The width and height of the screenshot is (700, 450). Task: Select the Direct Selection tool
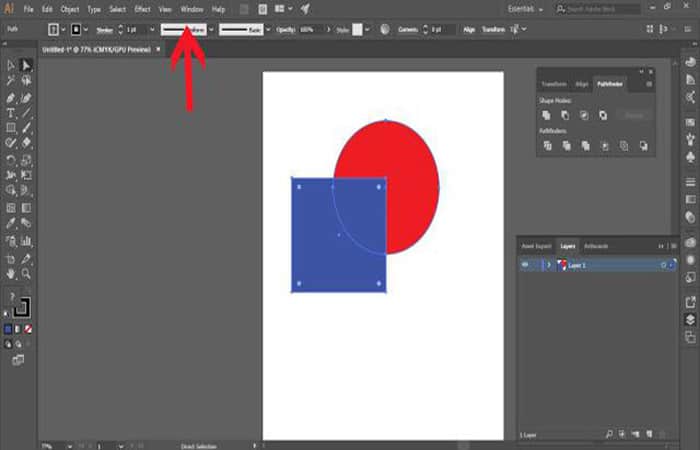click(x=26, y=66)
